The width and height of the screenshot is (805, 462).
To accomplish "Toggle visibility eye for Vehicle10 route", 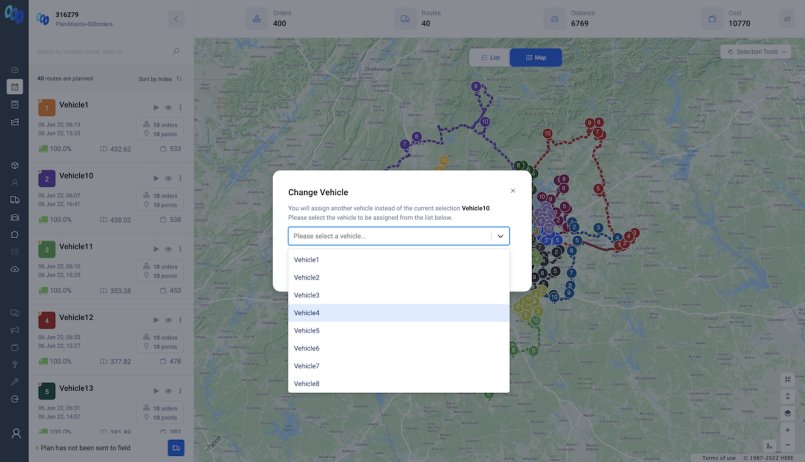I will coord(168,178).
